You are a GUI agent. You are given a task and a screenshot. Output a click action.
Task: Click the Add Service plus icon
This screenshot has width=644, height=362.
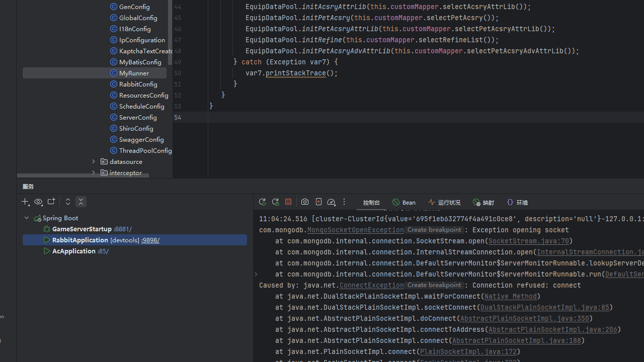coord(25,202)
